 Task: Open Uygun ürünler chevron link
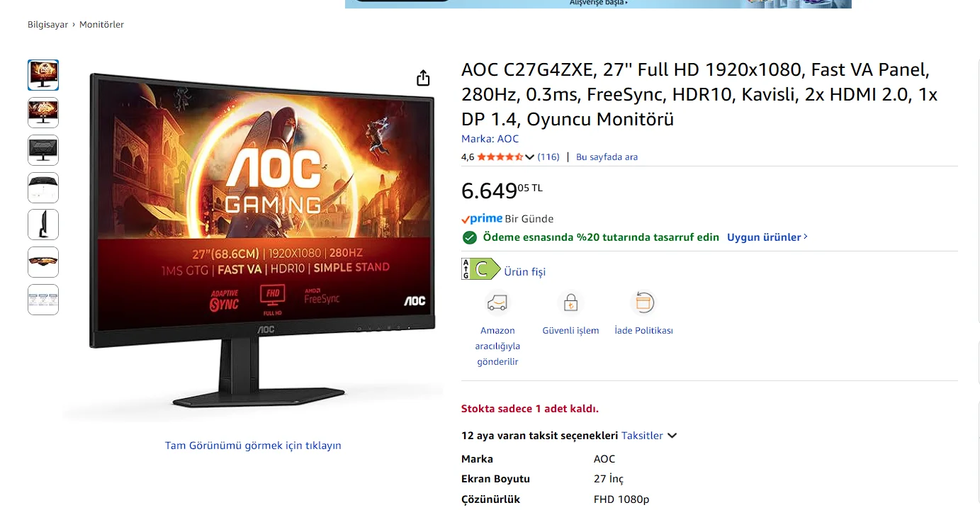pyautogui.click(x=767, y=237)
